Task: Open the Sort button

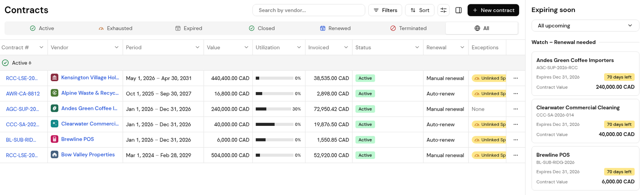Action: pyautogui.click(x=420, y=10)
